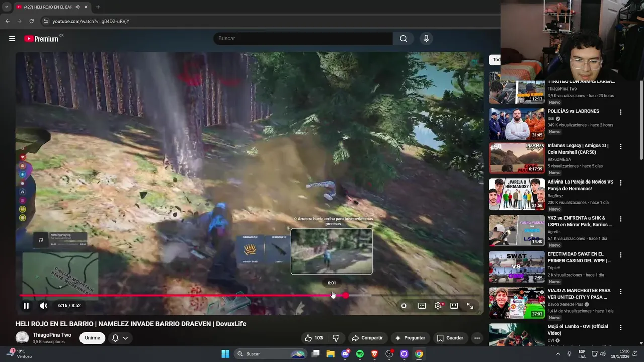Mute the video with the speaker button
Screen dimensions: 644x362
coord(44,306)
